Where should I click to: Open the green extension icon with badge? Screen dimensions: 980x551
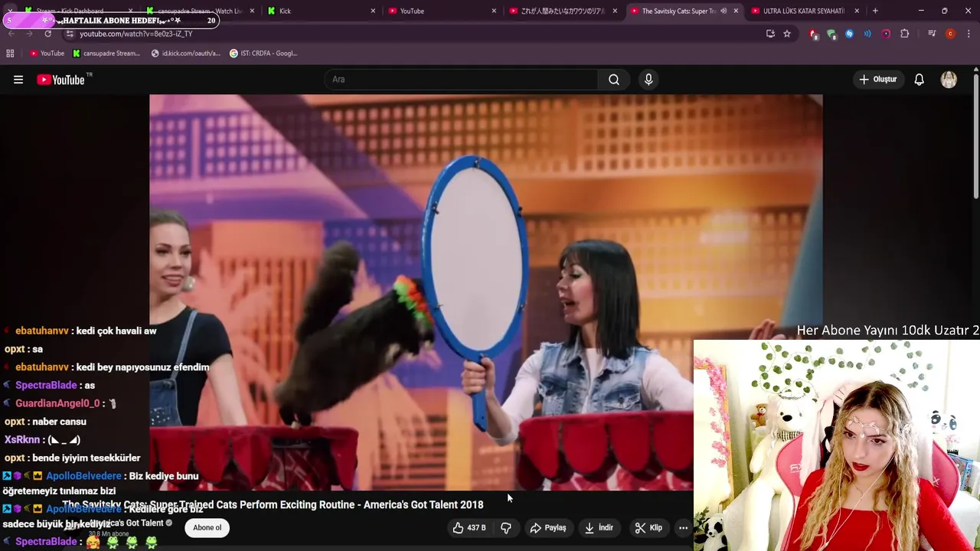(831, 34)
